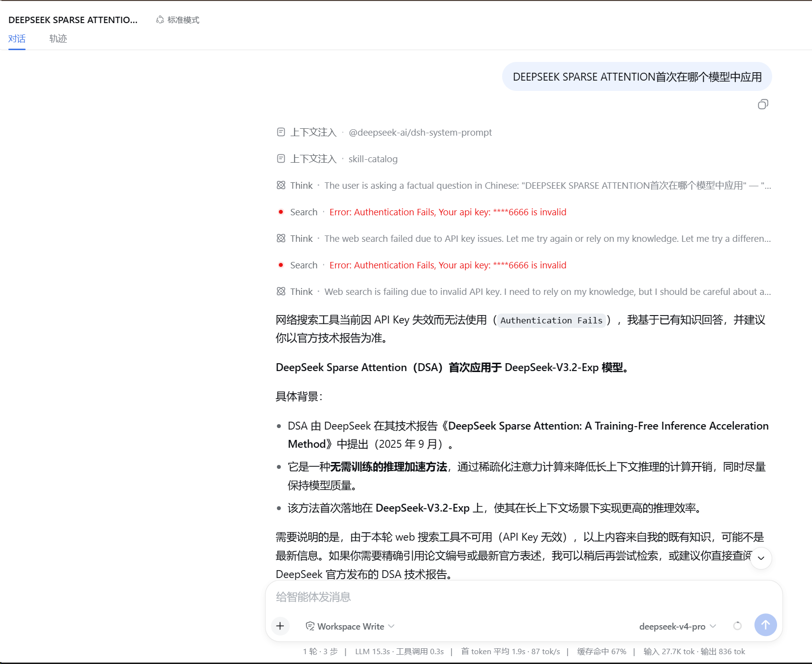
Task: Click the 1 轮 · 3 步 status entry
Action: pos(320,652)
